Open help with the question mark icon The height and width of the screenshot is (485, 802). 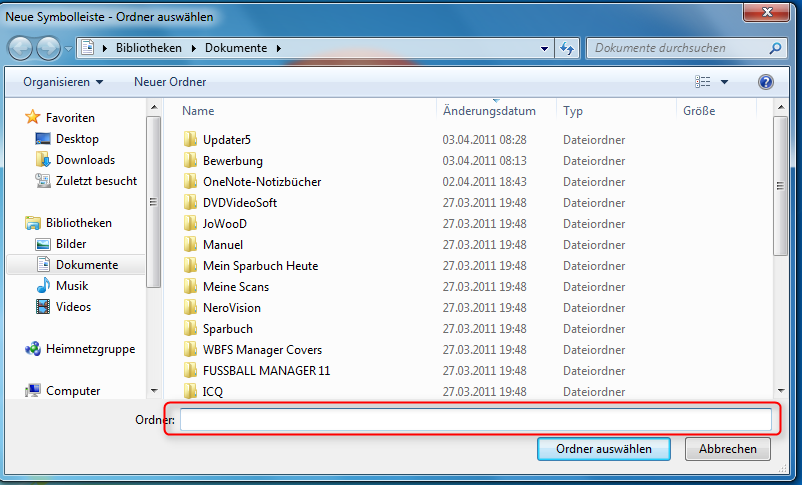(766, 82)
